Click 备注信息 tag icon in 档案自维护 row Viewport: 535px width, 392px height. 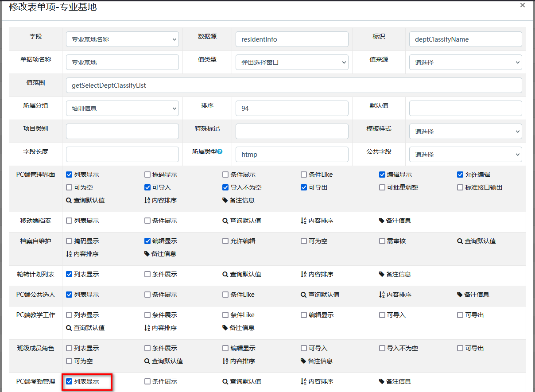(x=147, y=254)
